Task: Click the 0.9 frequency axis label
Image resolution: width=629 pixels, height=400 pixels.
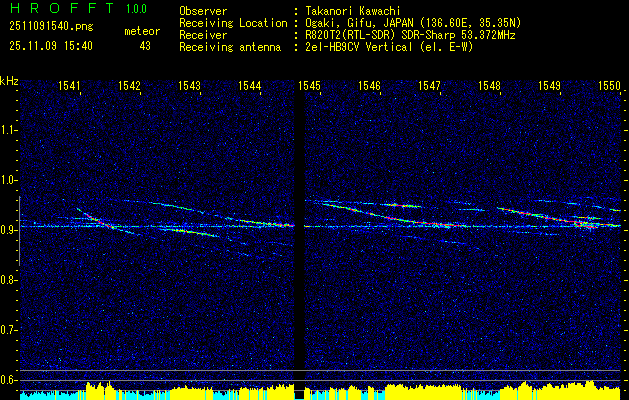Action: (8, 230)
